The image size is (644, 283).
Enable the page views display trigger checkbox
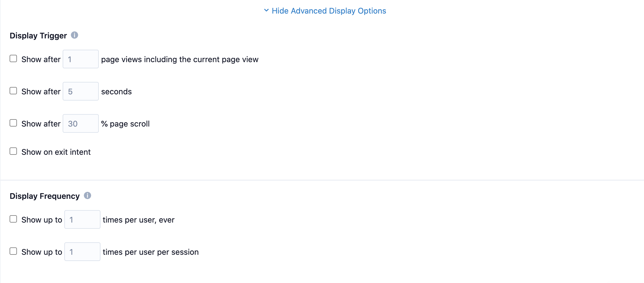13,58
